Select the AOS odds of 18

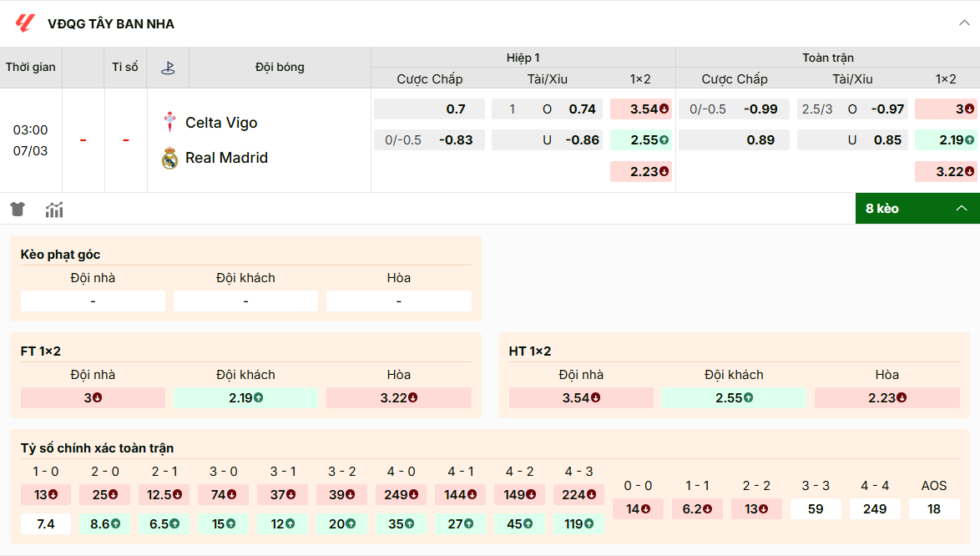pyautogui.click(x=934, y=508)
